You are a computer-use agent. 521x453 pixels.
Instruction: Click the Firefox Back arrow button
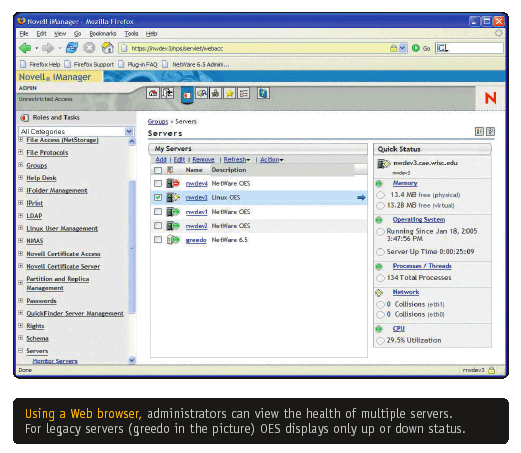click(x=25, y=48)
